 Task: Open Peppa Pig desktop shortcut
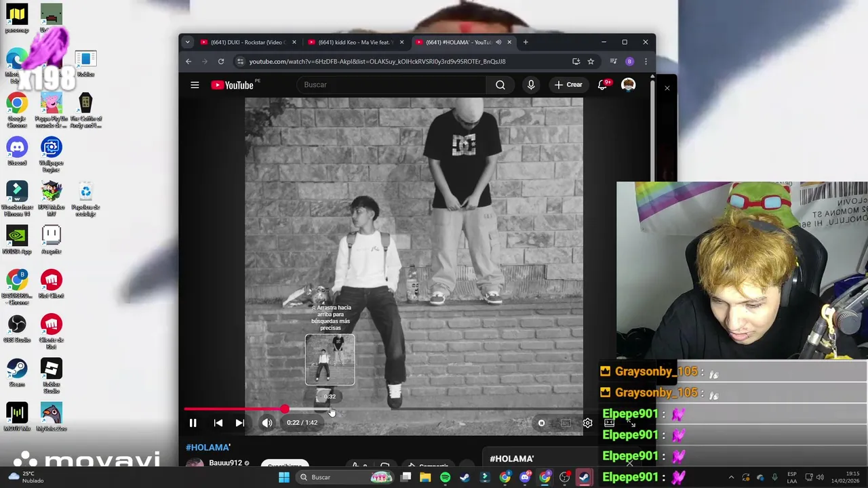pos(51,110)
